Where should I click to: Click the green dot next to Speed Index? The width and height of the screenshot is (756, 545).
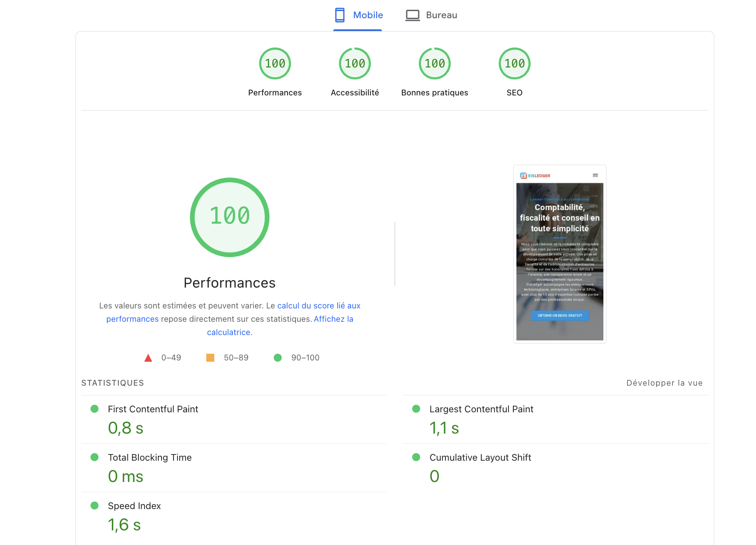pyautogui.click(x=94, y=506)
